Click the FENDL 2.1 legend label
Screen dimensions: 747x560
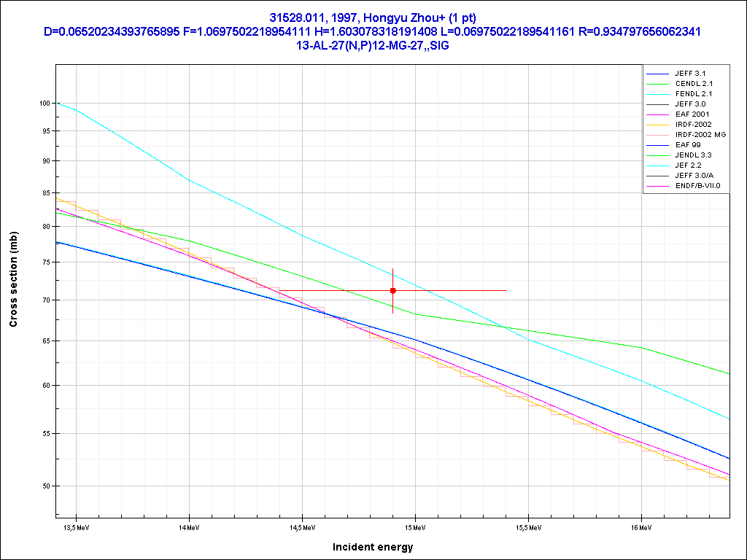(694, 94)
